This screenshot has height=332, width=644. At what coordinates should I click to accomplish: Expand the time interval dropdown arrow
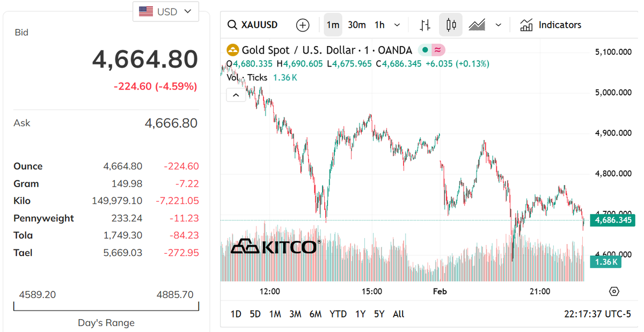pyautogui.click(x=397, y=25)
